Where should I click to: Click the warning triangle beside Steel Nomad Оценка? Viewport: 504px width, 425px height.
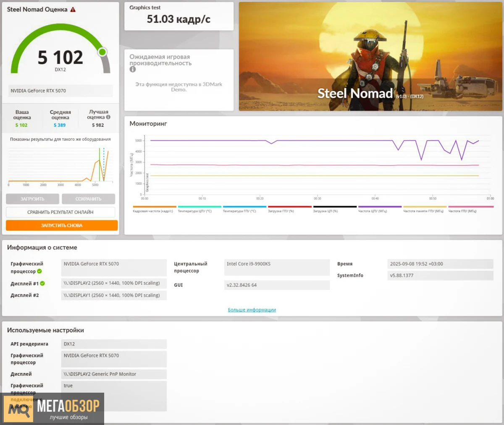[x=73, y=9]
